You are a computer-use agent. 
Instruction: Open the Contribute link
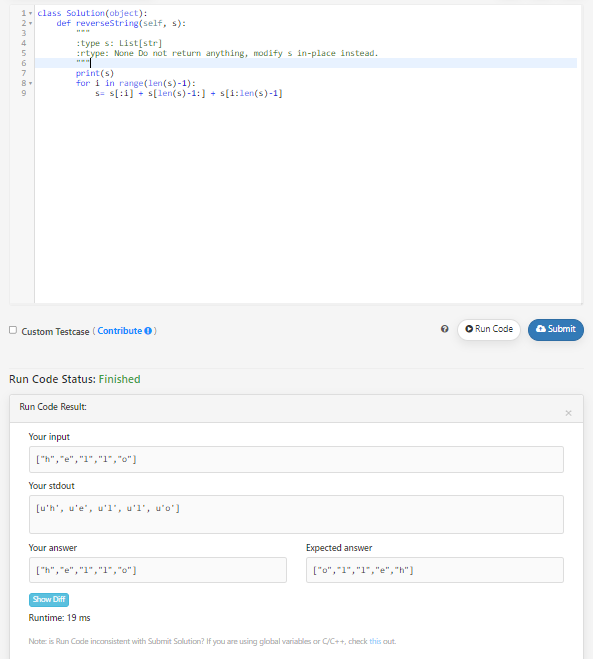click(120, 331)
